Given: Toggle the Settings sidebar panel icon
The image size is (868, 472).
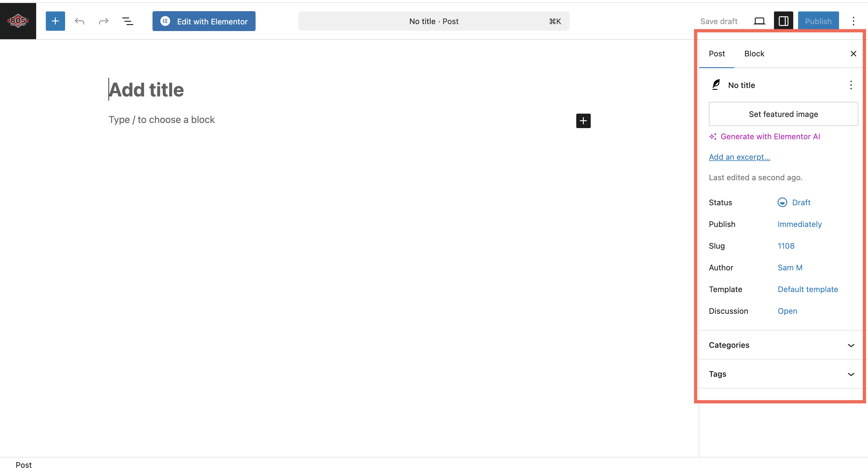Looking at the screenshot, I should 783,21.
